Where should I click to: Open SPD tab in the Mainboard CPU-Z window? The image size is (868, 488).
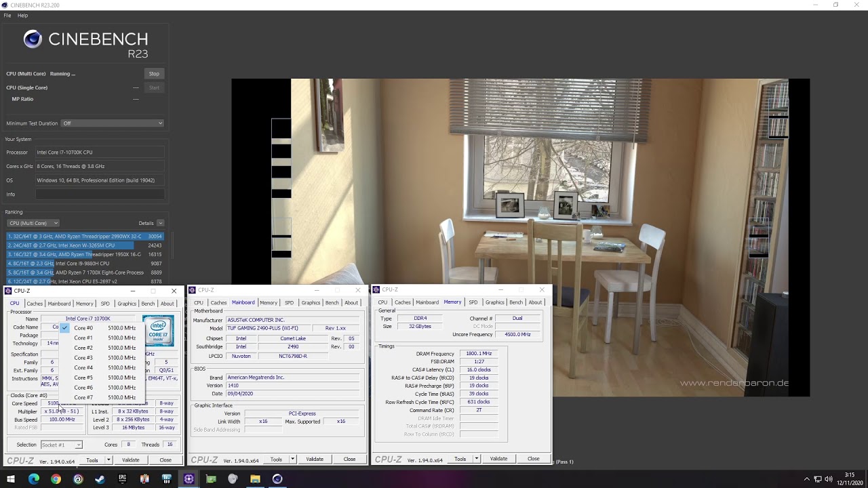(289, 303)
